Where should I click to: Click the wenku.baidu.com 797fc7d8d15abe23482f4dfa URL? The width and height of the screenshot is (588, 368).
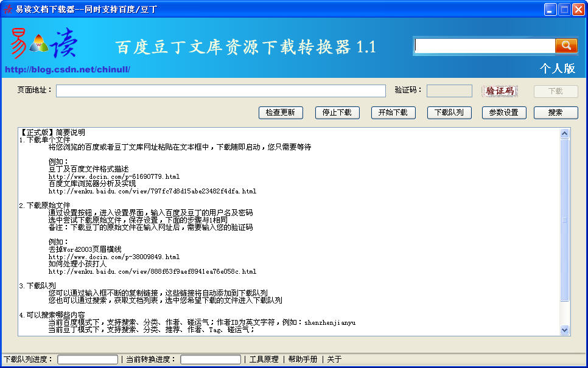pyautogui.click(x=152, y=191)
